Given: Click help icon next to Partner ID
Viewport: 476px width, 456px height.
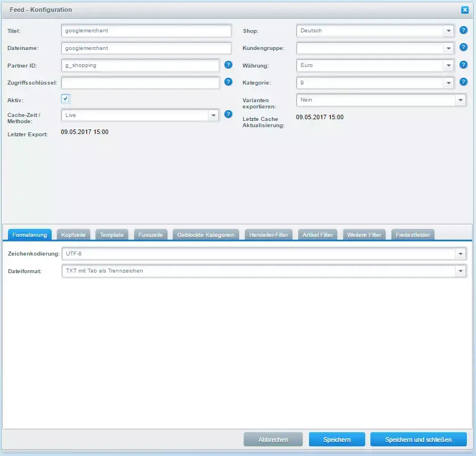Looking at the screenshot, I should click(x=228, y=65).
